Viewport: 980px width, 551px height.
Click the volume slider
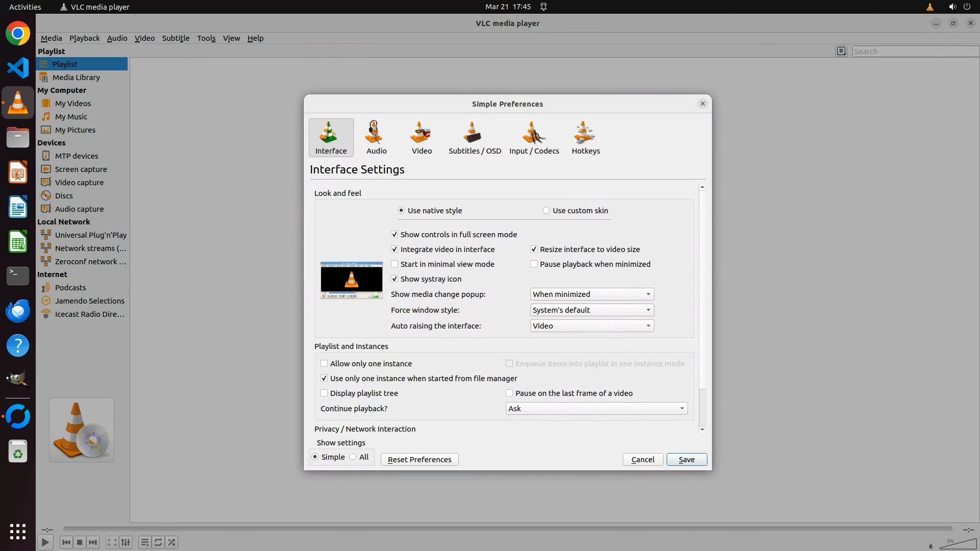(x=958, y=544)
